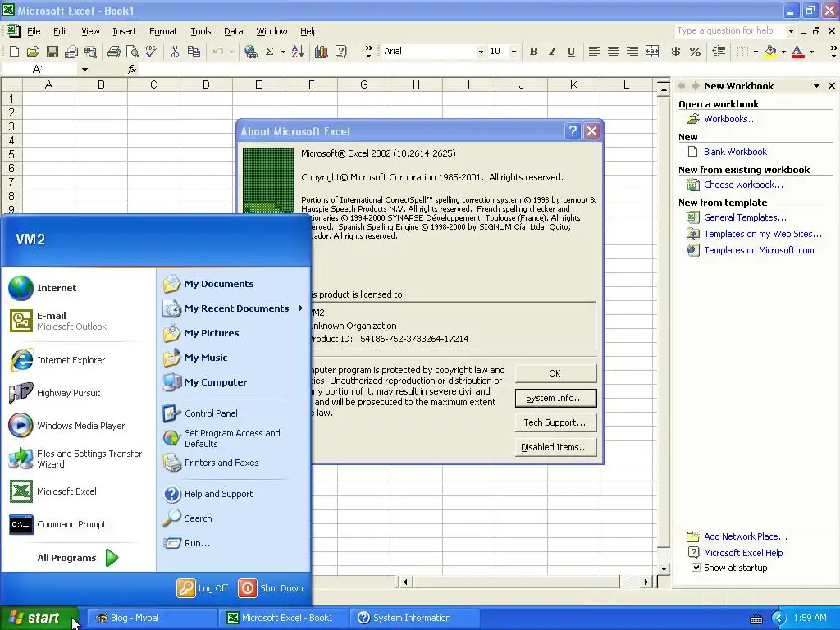Viewport: 840px width, 630px height.
Task: Expand the AutoSum dropdown arrow
Action: [x=283, y=52]
